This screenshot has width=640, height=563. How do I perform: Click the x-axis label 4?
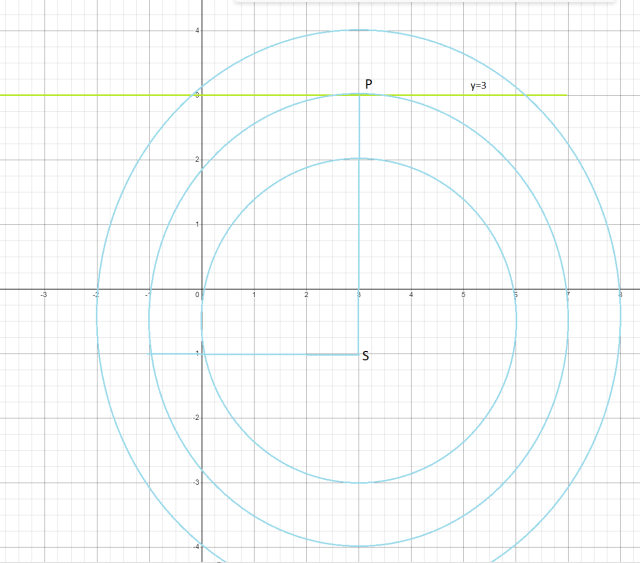click(411, 295)
